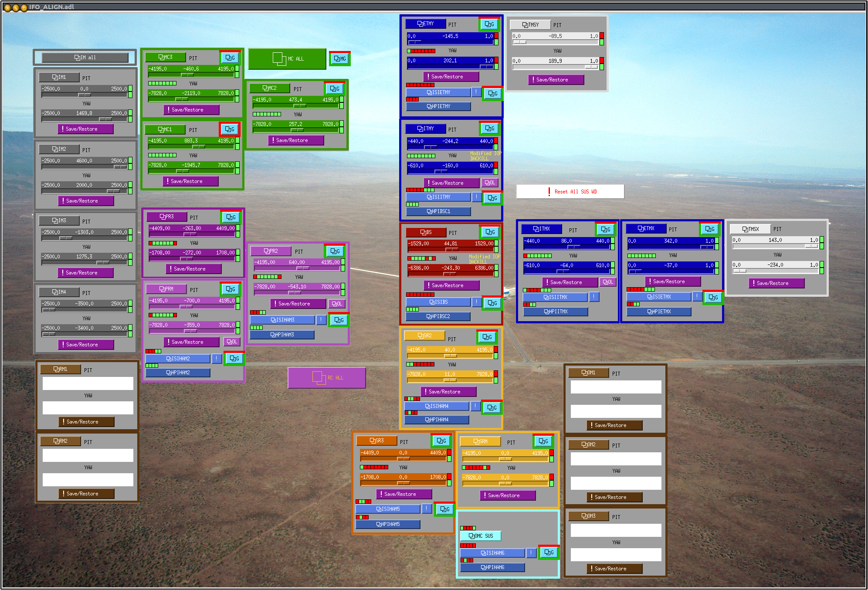Click the G button beside MC3 PIT

(x=231, y=58)
